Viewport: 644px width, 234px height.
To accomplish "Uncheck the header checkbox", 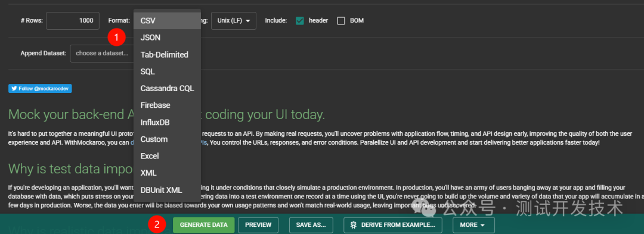I will (x=300, y=21).
